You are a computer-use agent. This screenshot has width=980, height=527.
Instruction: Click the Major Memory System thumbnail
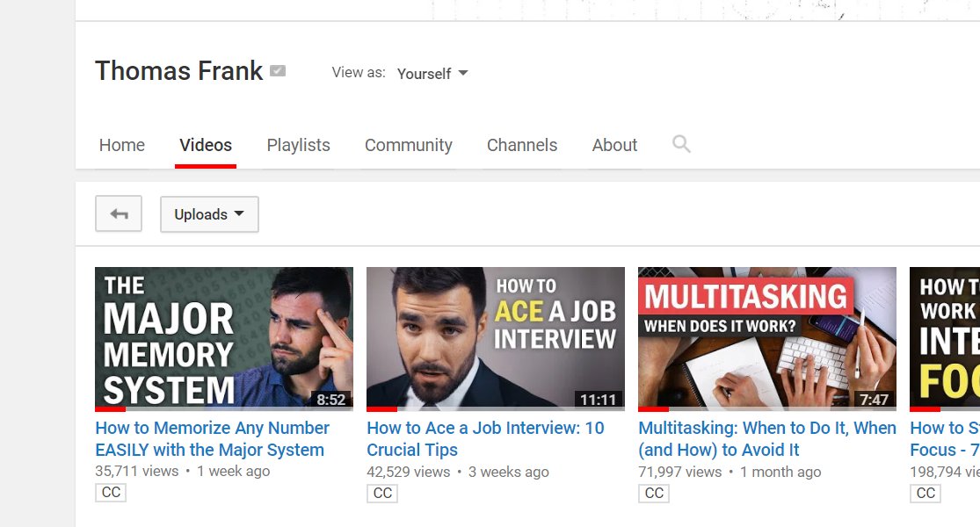224,338
